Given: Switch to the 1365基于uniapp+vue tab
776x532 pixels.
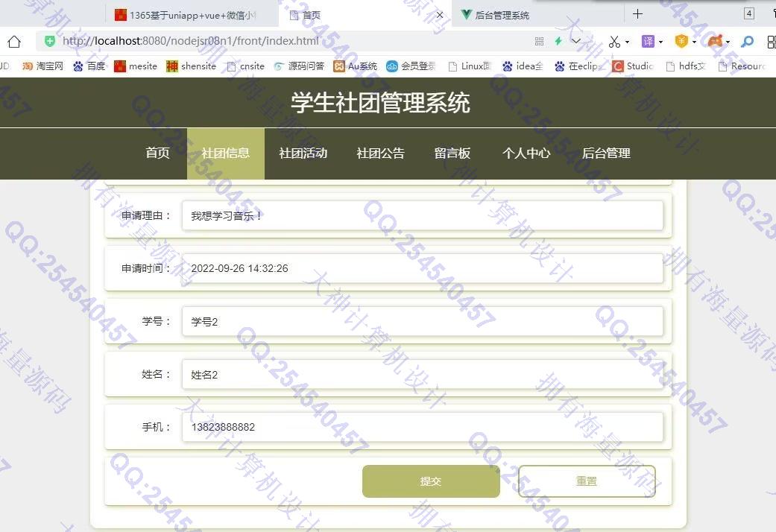Looking at the screenshot, I should tap(192, 16).
